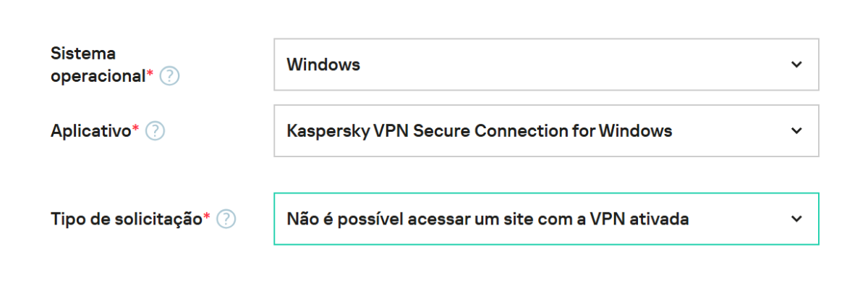Viewport: 868px width, 284px height.
Task: Click 'Não é possível acessar um site' text
Action: (x=394, y=219)
